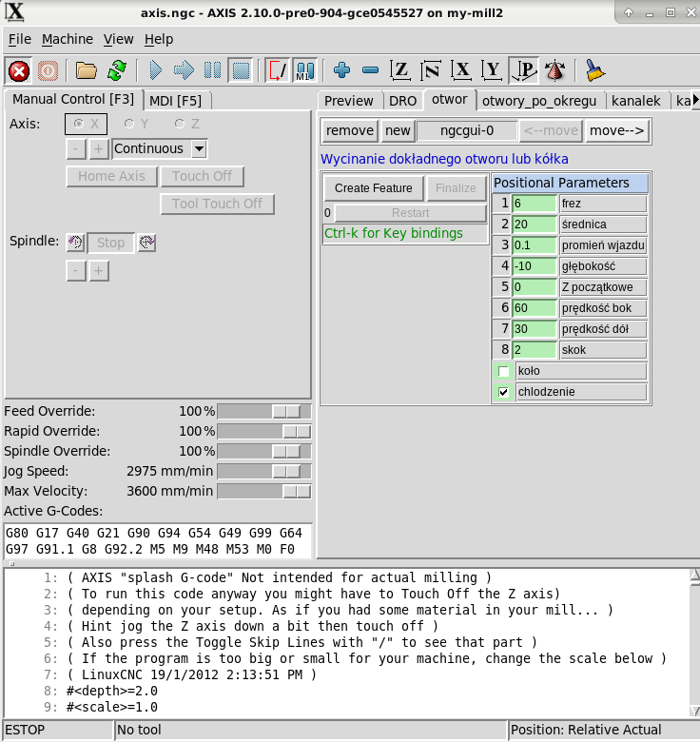Show more tabs using right arrow
The width and height of the screenshot is (700, 742).
click(696, 100)
